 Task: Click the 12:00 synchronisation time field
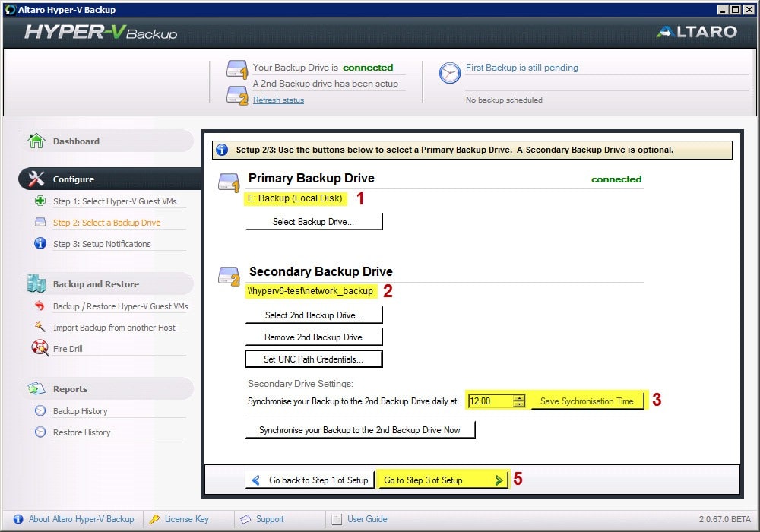(x=490, y=401)
